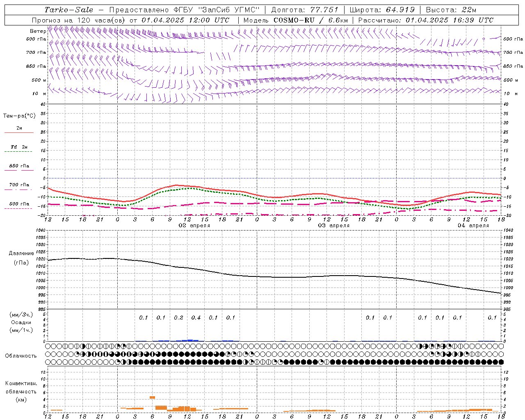Click the COSMO-RU model name
Viewport: 525px width, 420px height.
[x=294, y=20]
